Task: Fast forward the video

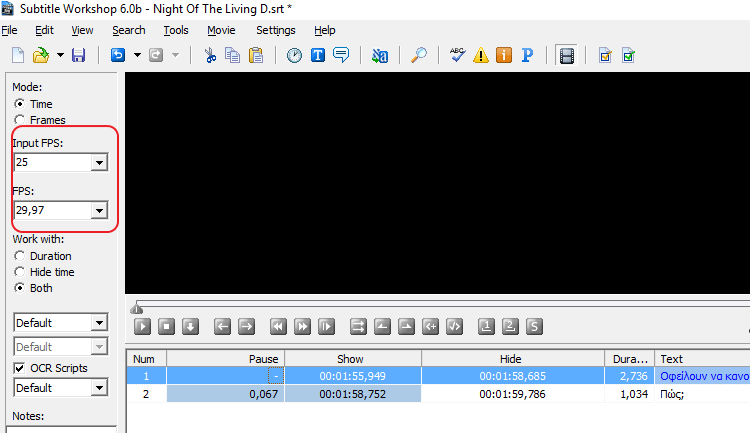Action: coord(302,327)
